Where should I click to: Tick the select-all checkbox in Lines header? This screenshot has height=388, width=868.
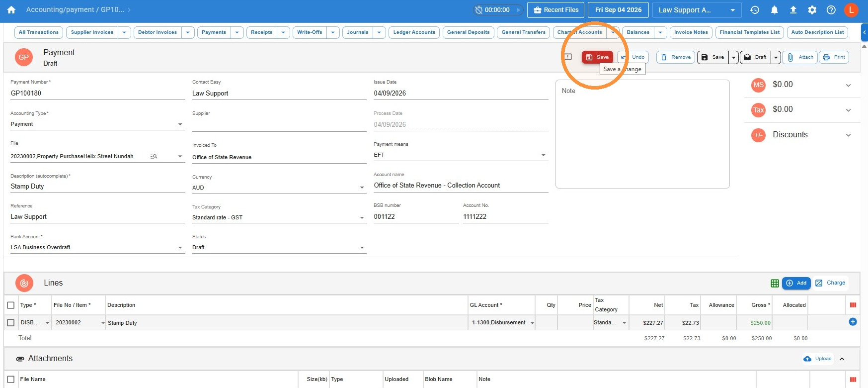point(11,305)
